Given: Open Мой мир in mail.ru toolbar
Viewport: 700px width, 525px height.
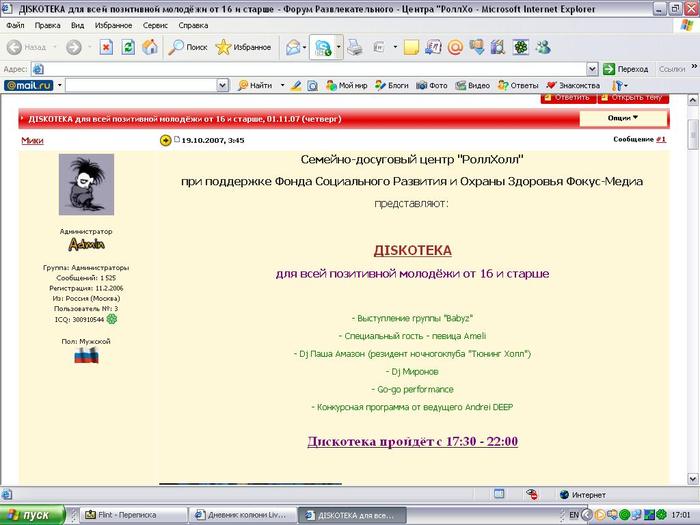Looking at the screenshot, I should pyautogui.click(x=346, y=85).
